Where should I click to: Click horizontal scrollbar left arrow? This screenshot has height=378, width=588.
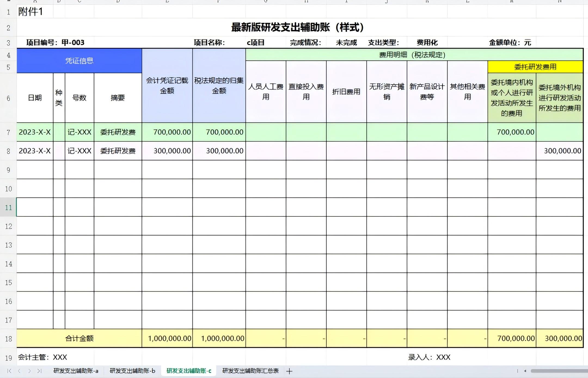pyautogui.click(x=525, y=371)
